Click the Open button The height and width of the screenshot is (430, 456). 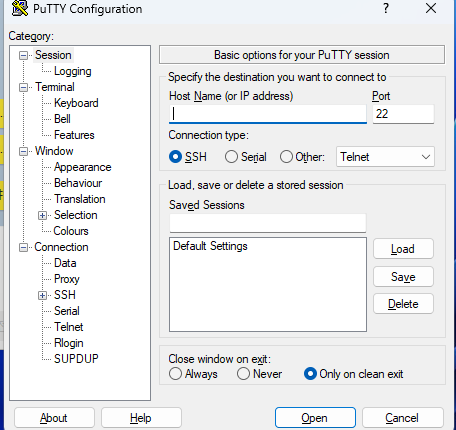tap(315, 418)
